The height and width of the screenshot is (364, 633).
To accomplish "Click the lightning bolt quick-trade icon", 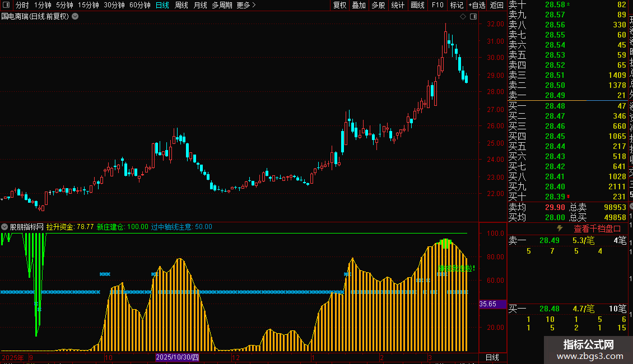I will [x=560, y=228].
